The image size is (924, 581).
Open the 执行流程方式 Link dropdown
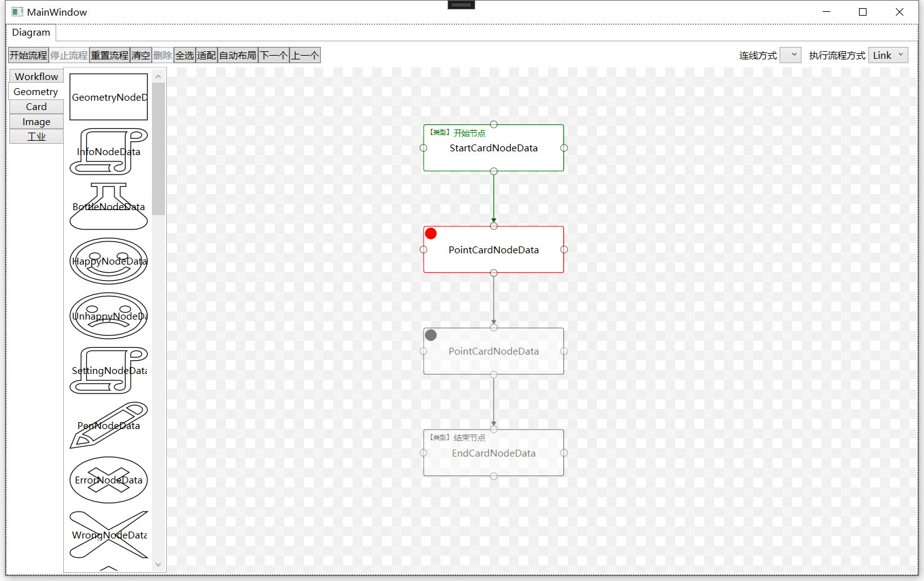tap(888, 55)
